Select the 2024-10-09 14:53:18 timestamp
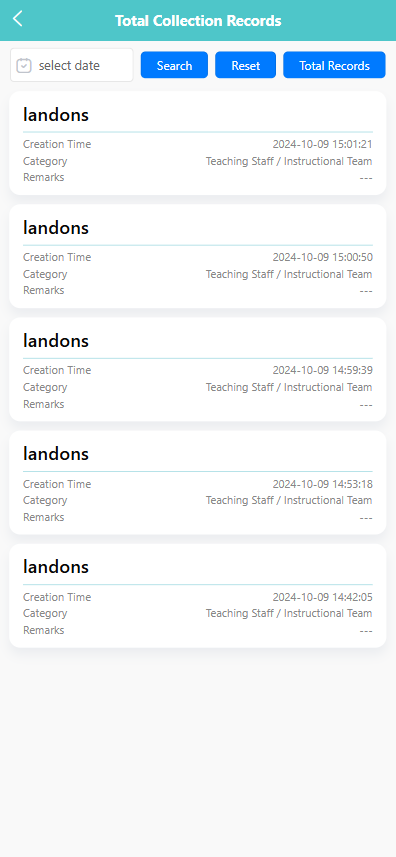Image resolution: width=396 pixels, height=857 pixels. click(323, 484)
